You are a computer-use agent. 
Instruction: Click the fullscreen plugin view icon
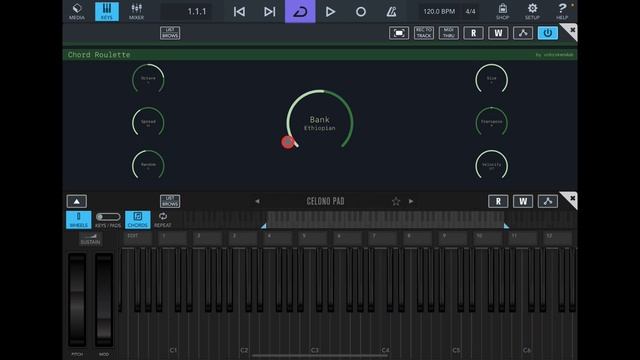399,33
